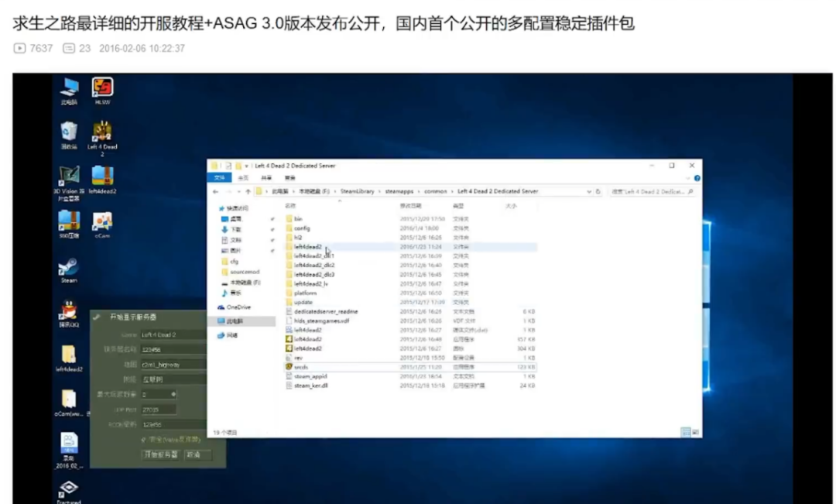Open the Home tab in Explorer ribbon

click(x=243, y=178)
